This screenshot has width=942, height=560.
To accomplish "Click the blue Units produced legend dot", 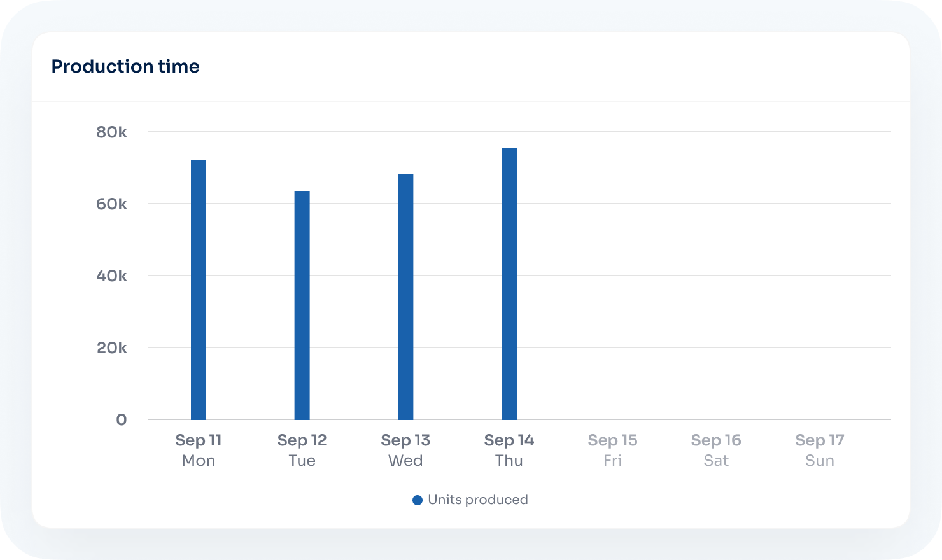I will 418,500.
